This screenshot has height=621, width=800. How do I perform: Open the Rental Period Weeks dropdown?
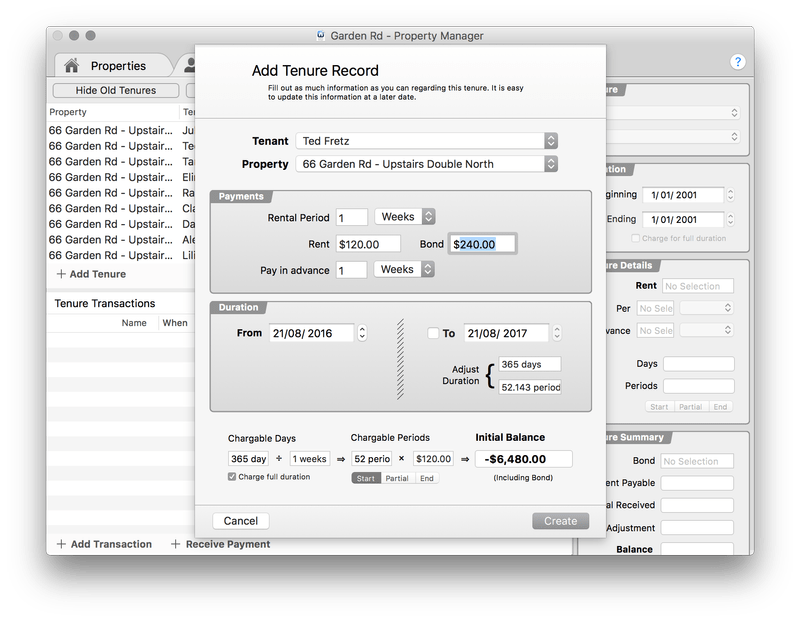(405, 217)
